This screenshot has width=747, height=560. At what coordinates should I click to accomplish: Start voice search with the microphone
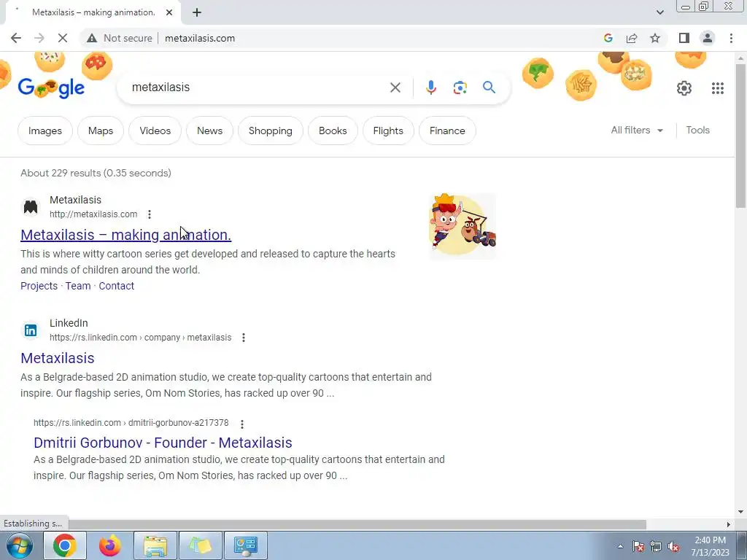[x=430, y=87]
